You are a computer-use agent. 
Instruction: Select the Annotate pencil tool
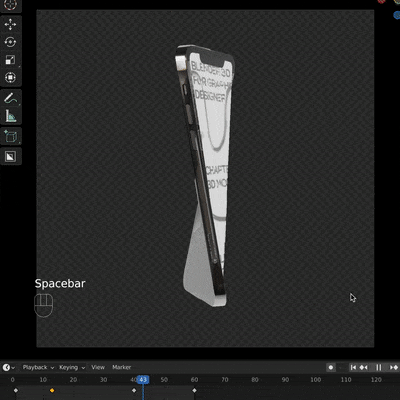[x=10, y=98]
